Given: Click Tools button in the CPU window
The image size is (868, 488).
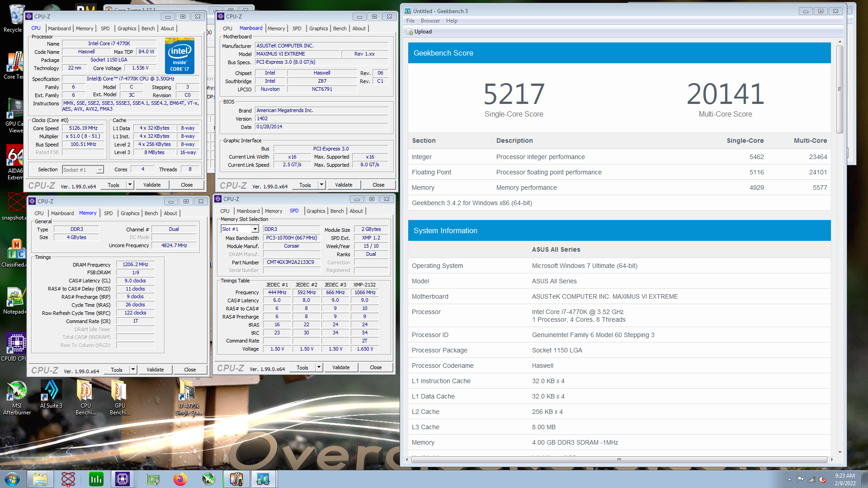Looking at the screenshot, I should [113, 185].
